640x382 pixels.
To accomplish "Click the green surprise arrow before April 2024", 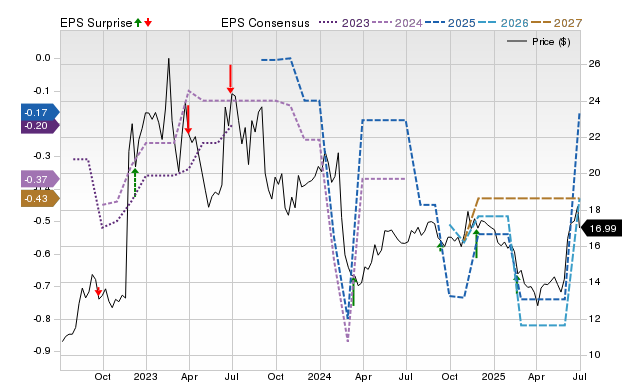I will [353, 291].
